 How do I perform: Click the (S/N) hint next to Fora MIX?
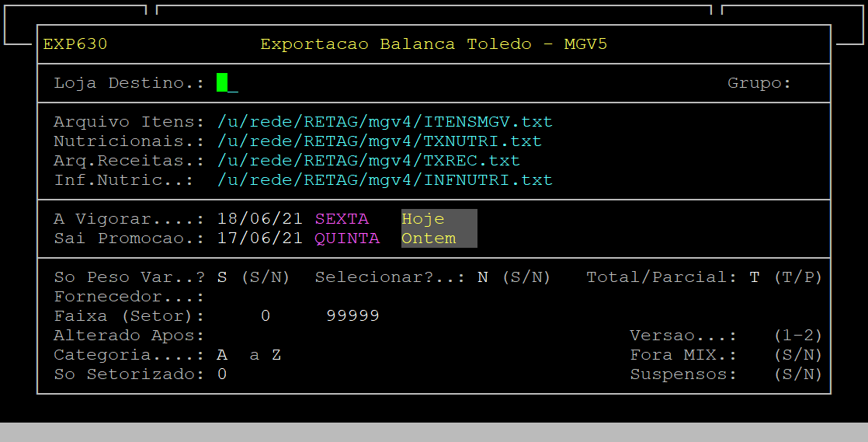pyautogui.click(x=797, y=355)
